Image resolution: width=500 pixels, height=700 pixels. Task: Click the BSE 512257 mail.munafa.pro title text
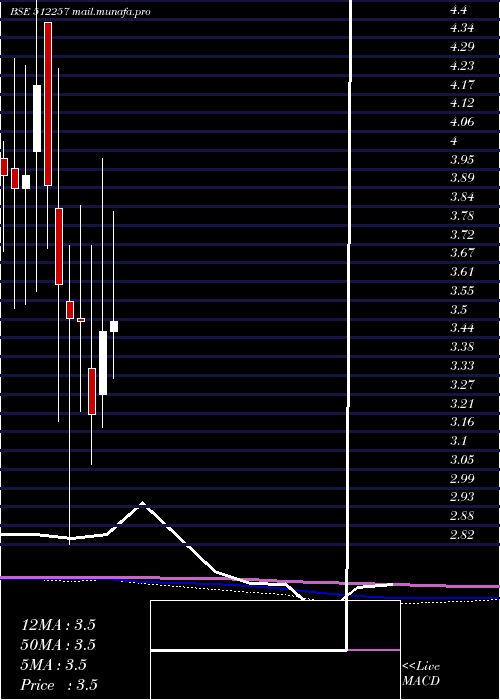pos(80,12)
